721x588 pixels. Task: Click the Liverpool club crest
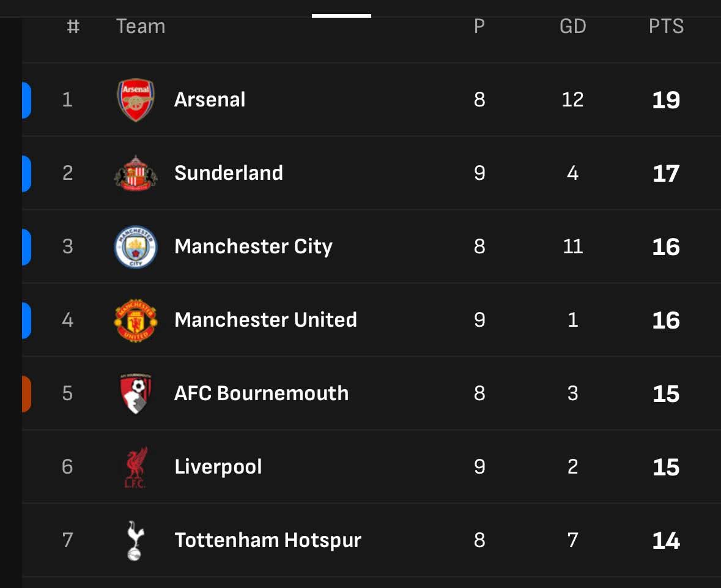pos(136,467)
